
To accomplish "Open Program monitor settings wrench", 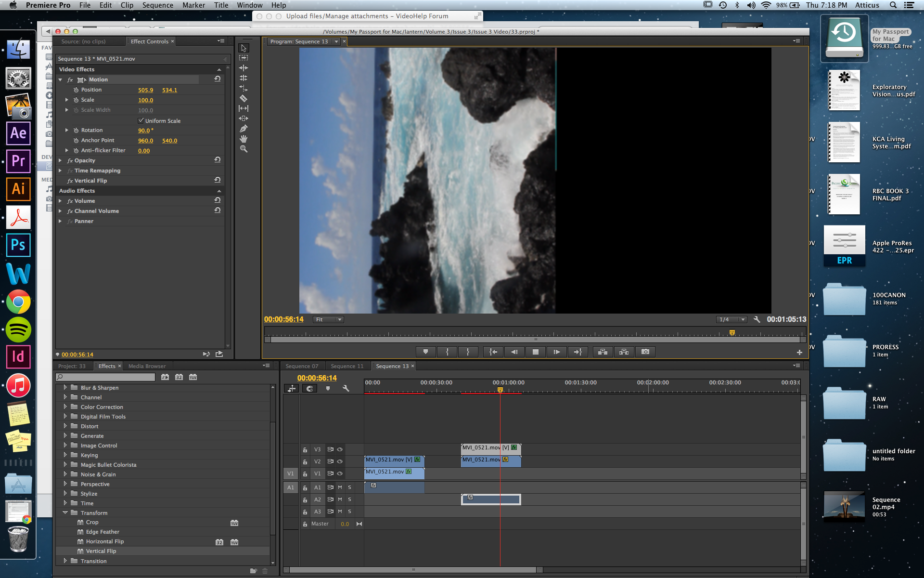I will (757, 319).
